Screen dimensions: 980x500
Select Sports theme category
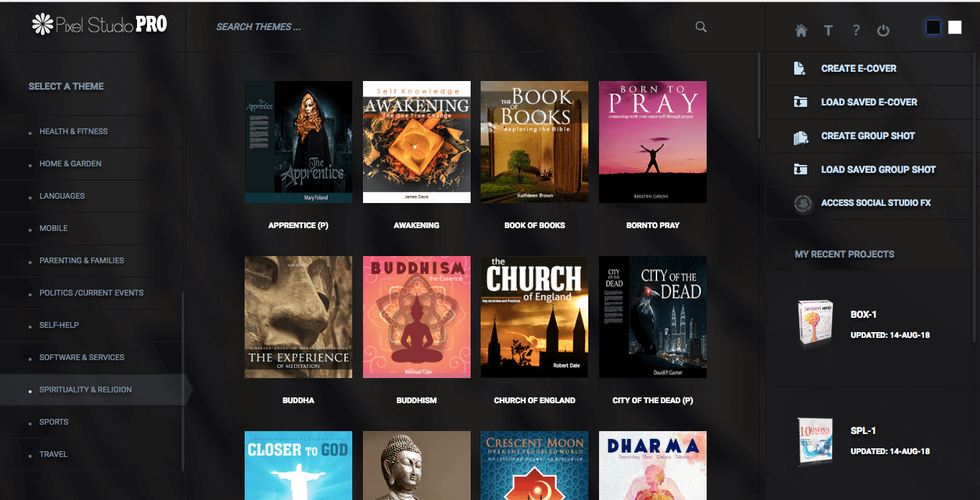point(54,422)
